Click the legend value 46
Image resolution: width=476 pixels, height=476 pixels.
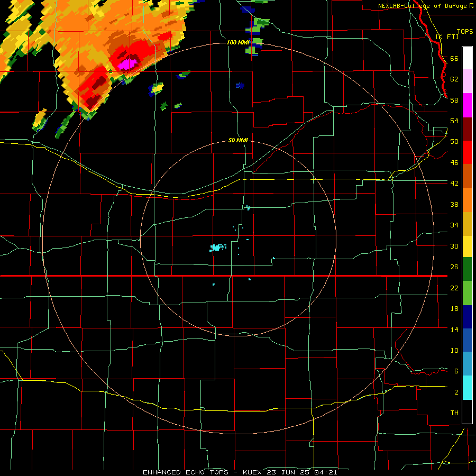pos(454,162)
